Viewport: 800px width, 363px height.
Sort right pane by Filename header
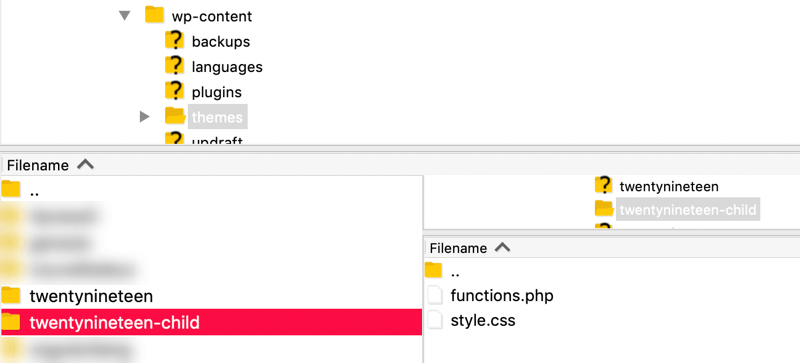coord(458,248)
